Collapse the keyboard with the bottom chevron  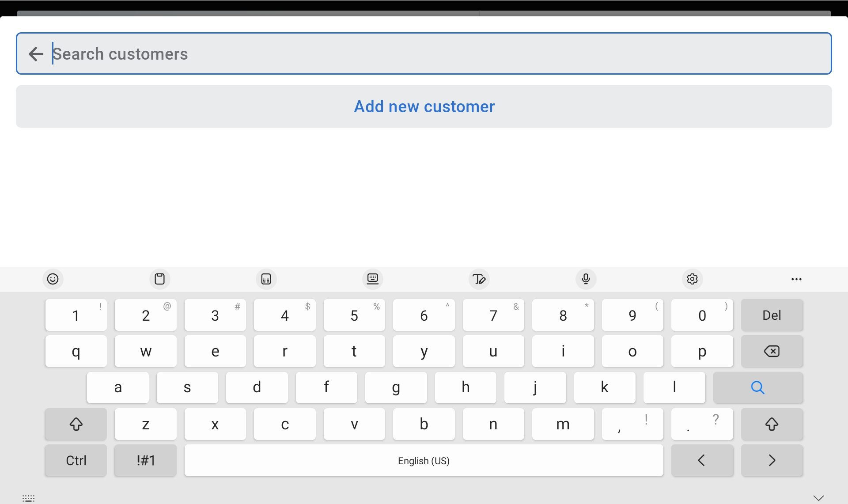819,497
